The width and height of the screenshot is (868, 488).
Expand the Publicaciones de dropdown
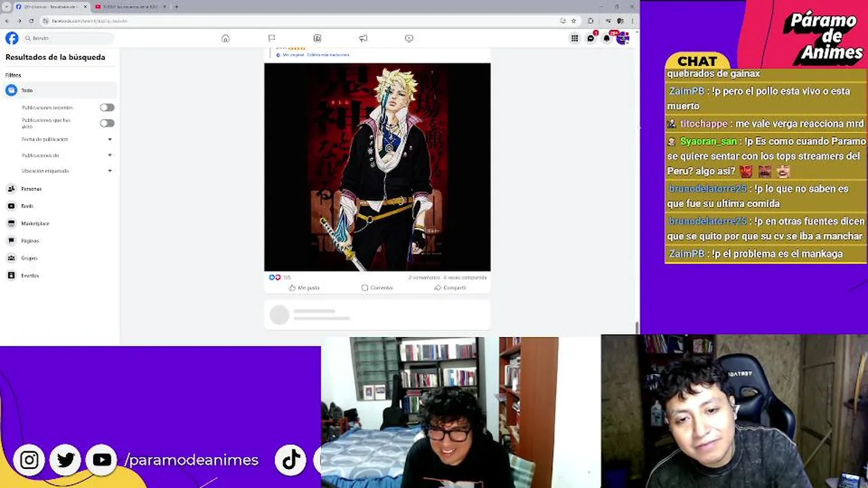coord(66,155)
